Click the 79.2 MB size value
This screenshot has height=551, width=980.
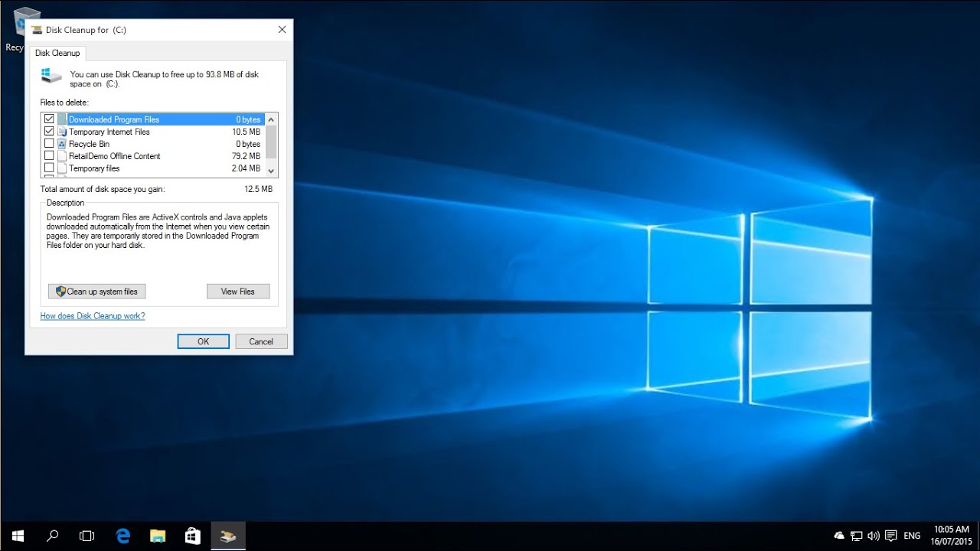tap(246, 156)
